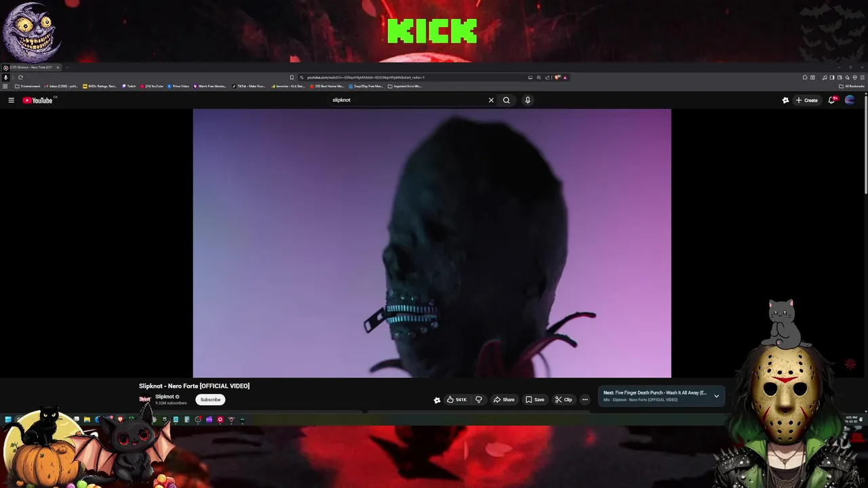Bookmark this page icon in address bar
Screen dimensions: 868x488
(x=292, y=77)
